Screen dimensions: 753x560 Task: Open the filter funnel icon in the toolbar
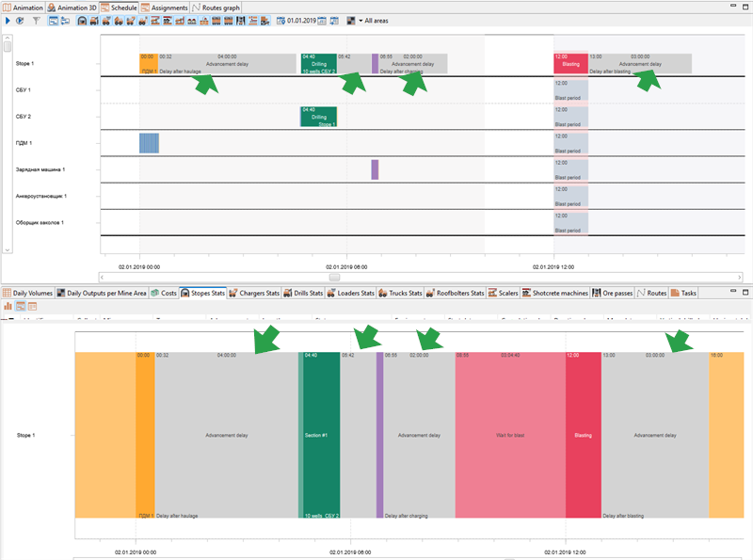tap(37, 21)
